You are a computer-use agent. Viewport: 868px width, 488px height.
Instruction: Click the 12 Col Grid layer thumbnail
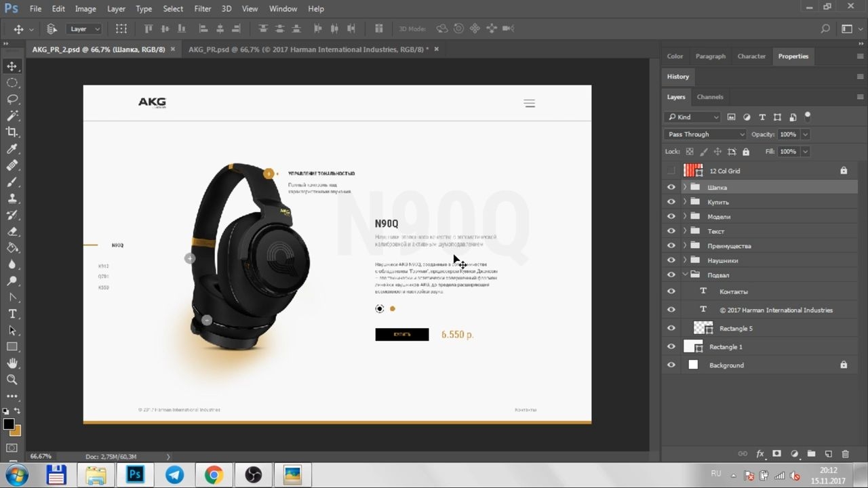click(x=693, y=171)
